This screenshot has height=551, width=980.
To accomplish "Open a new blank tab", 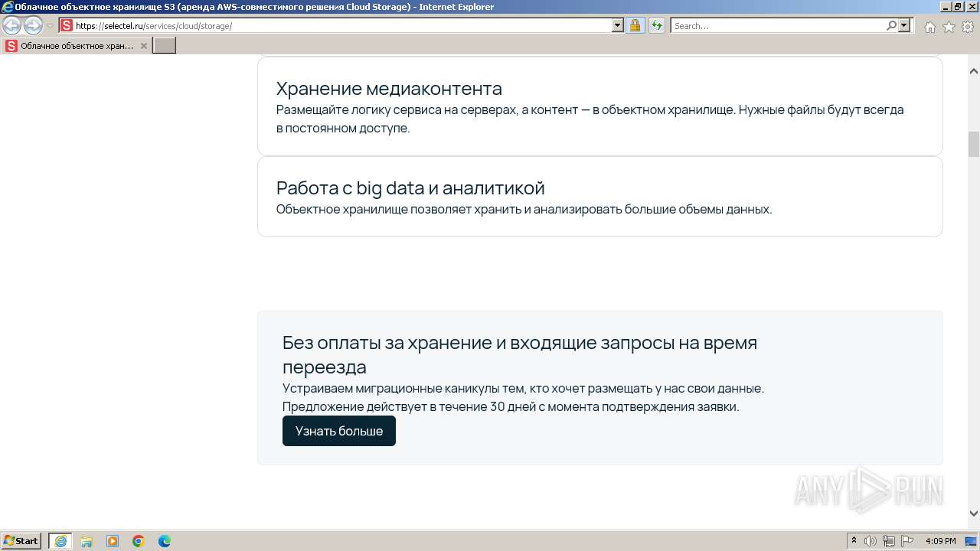I will coord(165,46).
